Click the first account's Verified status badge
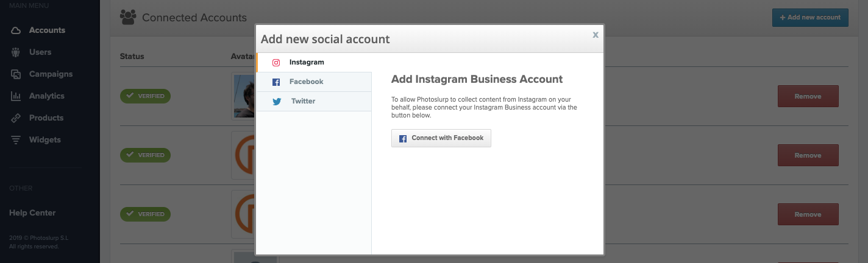Screen dimensions: 868x263 (x=145, y=96)
